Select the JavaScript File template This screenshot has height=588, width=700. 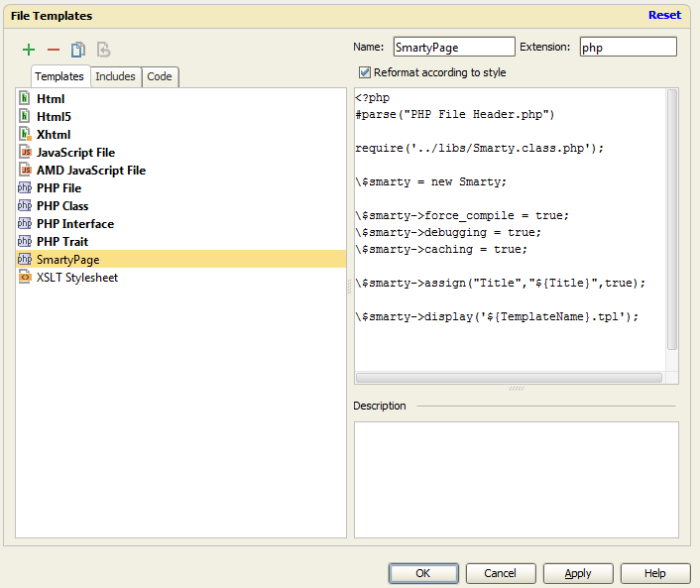click(180, 152)
